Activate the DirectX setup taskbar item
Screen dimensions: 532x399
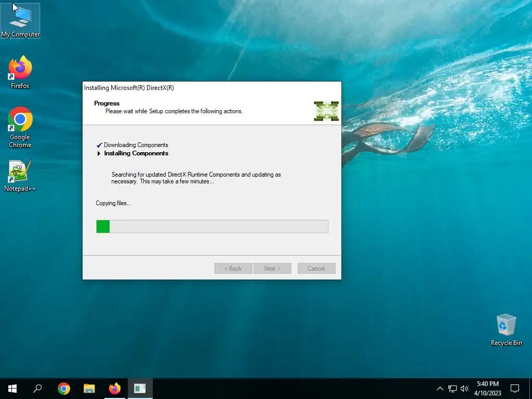pos(140,389)
